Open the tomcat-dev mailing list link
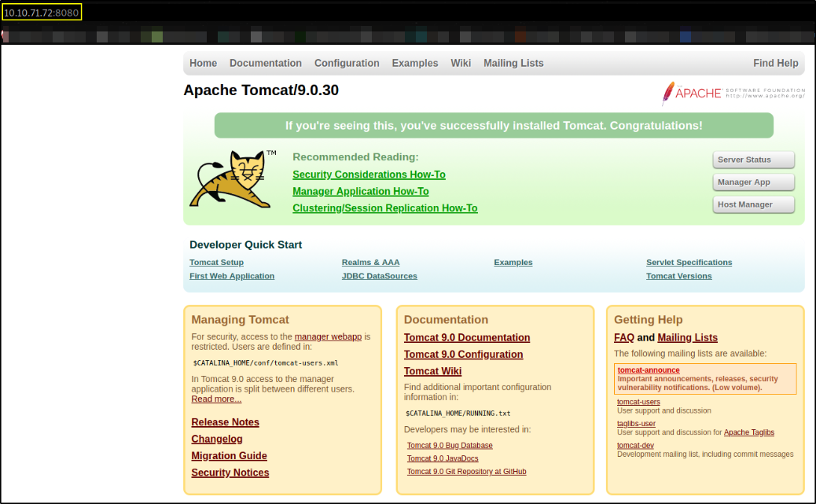 coord(635,446)
